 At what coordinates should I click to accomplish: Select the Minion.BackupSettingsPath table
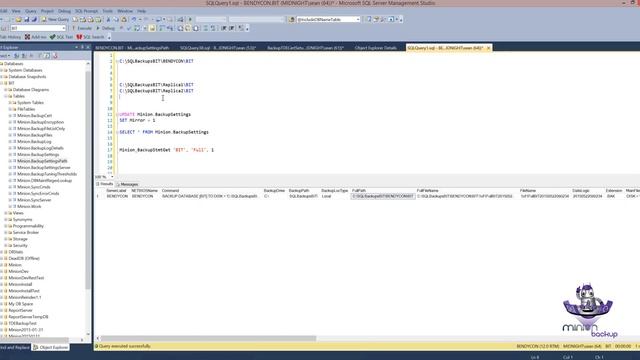click(x=42, y=161)
